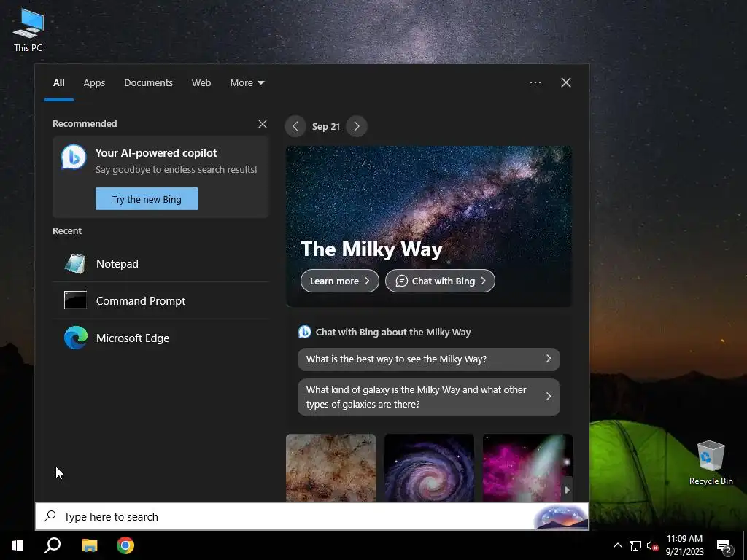Click the search box landscape highlight image
This screenshot has height=560, width=747.
[560, 517]
